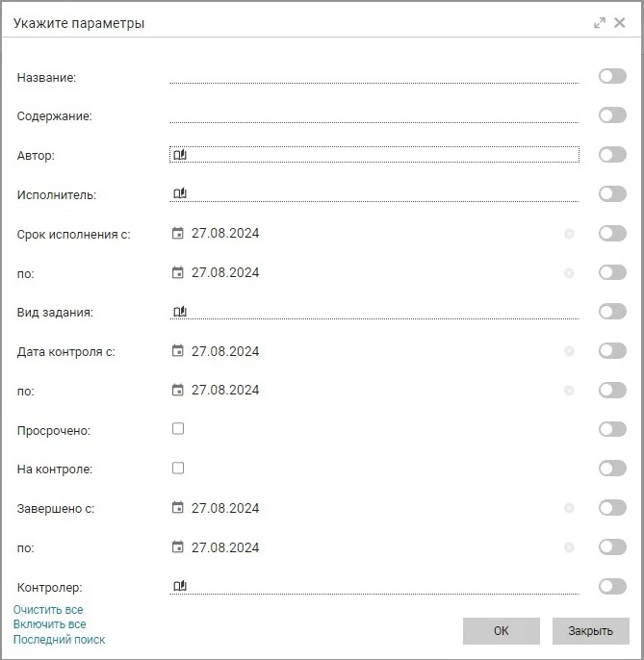Screen dimensions: 644x660
Task: Turn on the Срок исполнения с switch
Action: click(612, 233)
